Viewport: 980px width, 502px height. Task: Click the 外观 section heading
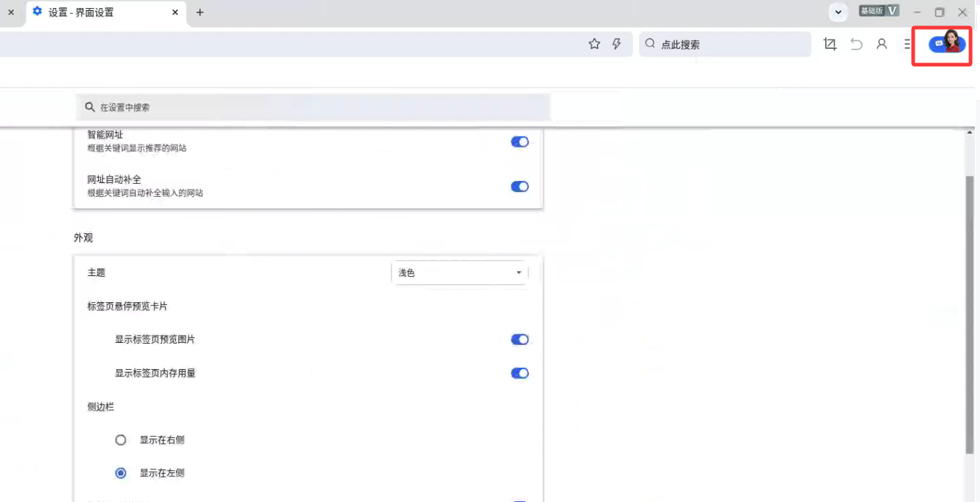[x=83, y=238]
